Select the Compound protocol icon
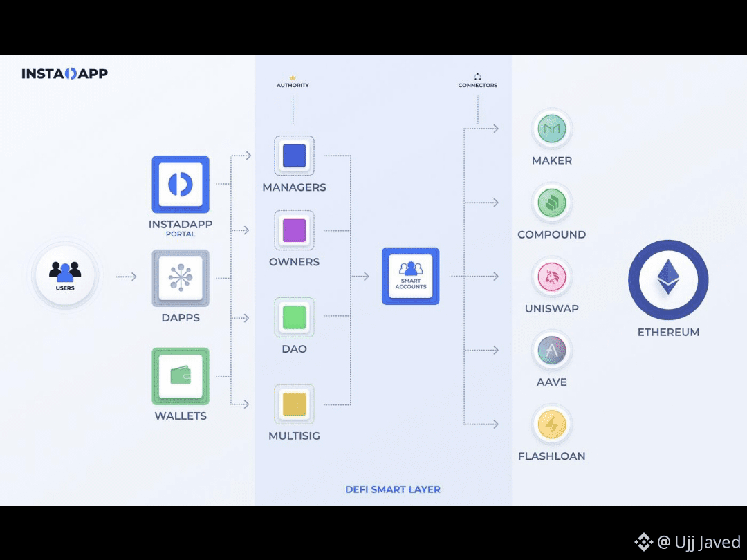Screen dimensions: 747x560 (552, 203)
